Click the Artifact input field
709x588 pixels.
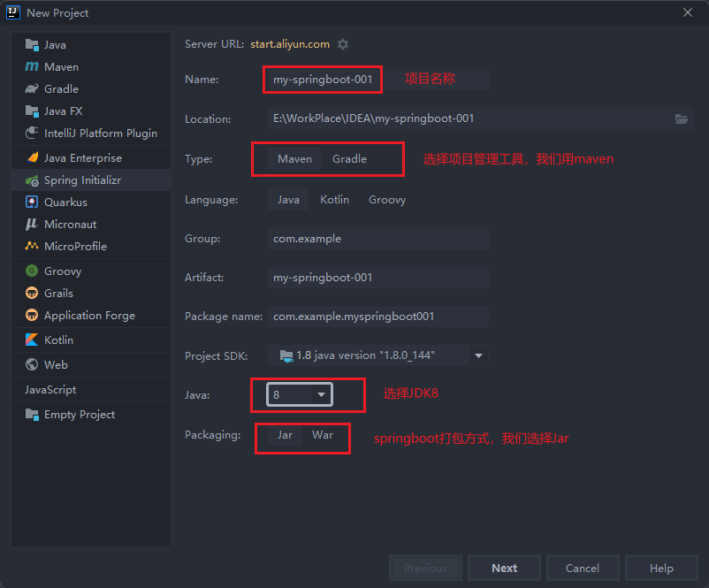(x=378, y=278)
